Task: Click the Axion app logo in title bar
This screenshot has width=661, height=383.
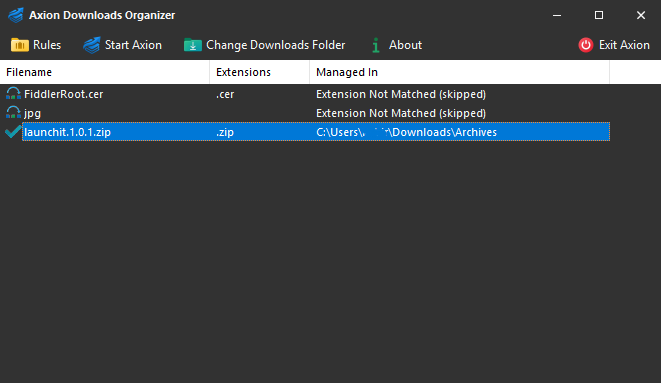Action: tap(16, 15)
